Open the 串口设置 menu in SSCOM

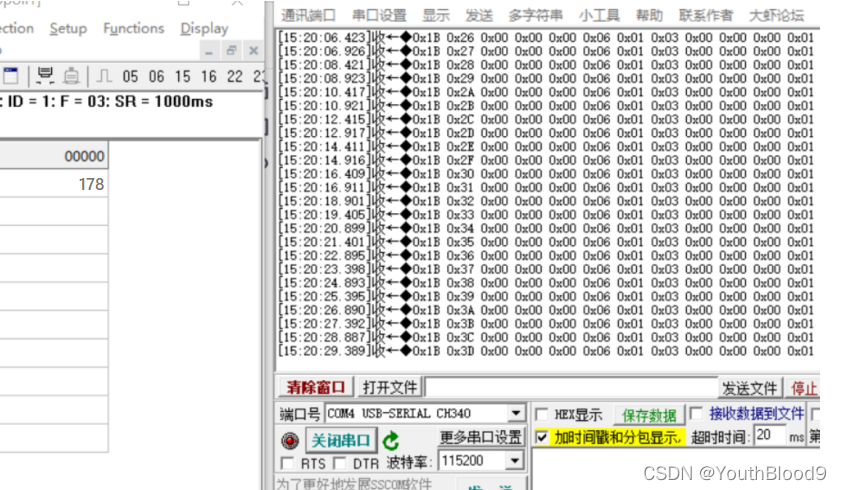tap(379, 16)
